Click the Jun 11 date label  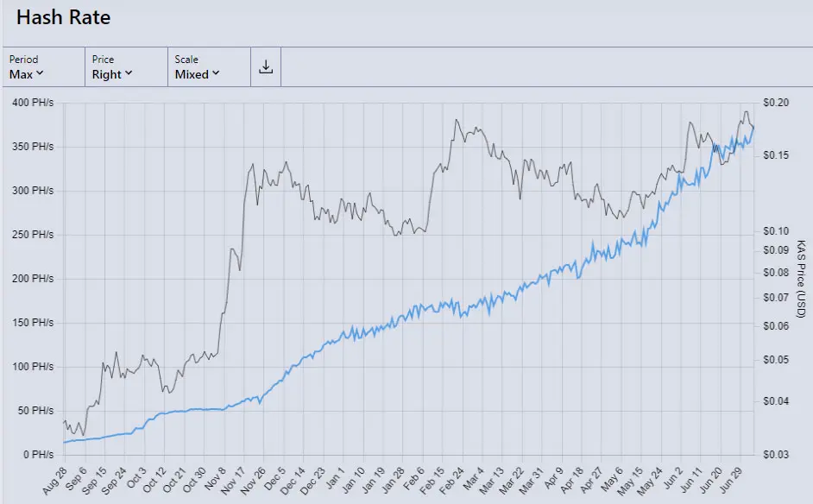click(x=691, y=480)
